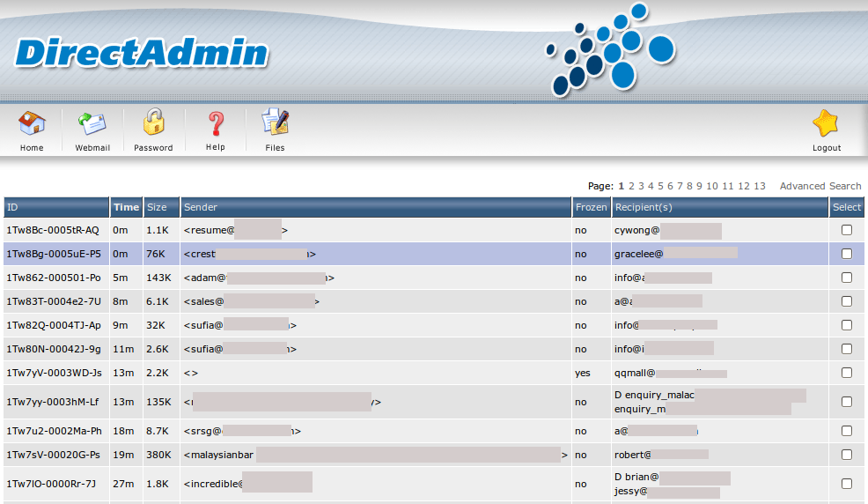This screenshot has width=868, height=504.
Task: Select checkbox for message 1Tw7sV-00020G-Ps
Action: click(x=846, y=455)
